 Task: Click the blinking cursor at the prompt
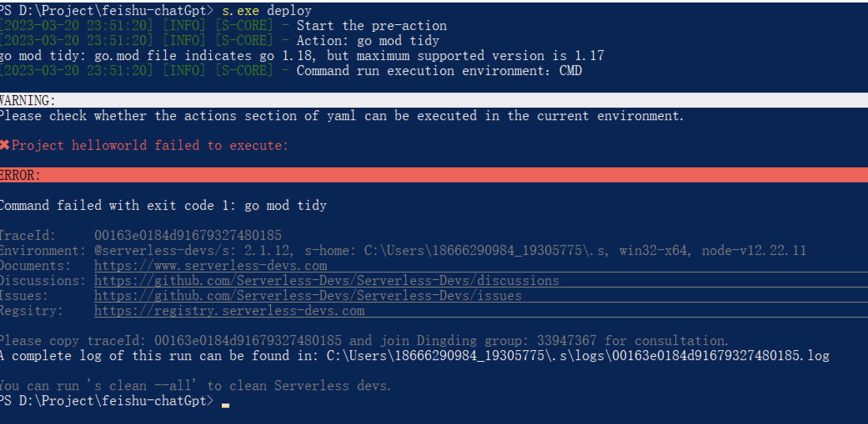point(226,405)
